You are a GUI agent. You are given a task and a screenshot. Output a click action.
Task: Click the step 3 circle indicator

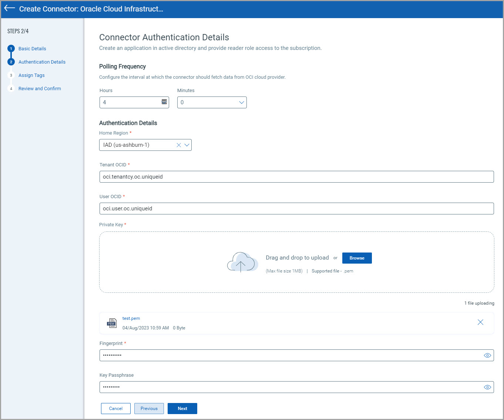(11, 75)
